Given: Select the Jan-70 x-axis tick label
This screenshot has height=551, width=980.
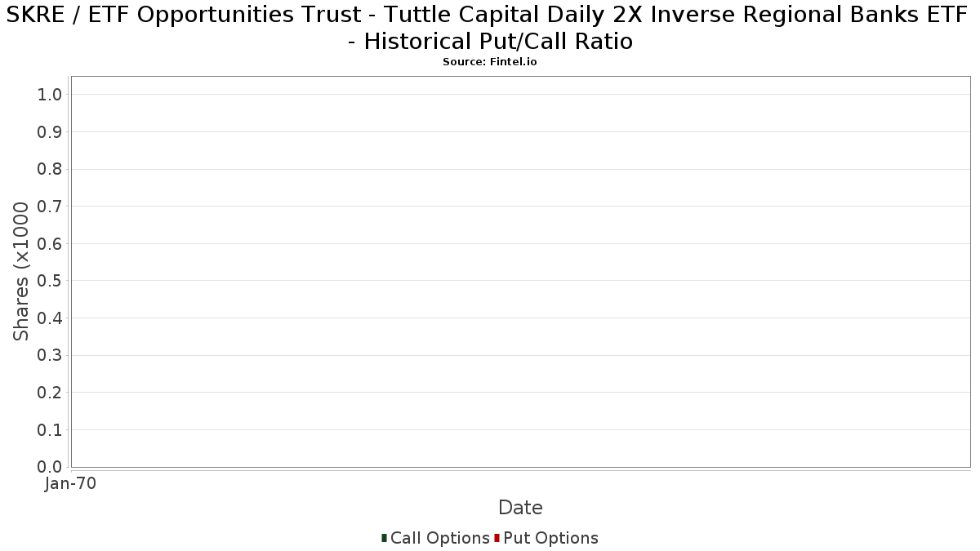Looking at the screenshot, I should pos(70,484).
